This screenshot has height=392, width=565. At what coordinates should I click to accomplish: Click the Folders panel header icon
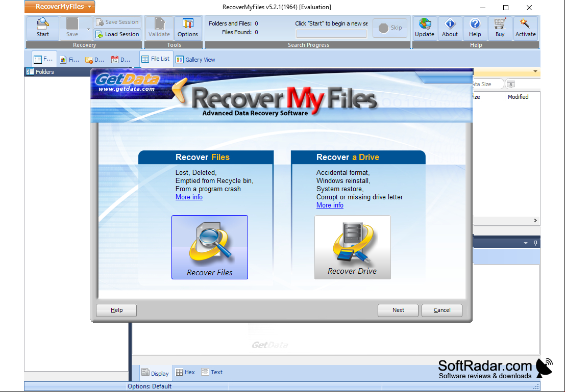coord(30,72)
